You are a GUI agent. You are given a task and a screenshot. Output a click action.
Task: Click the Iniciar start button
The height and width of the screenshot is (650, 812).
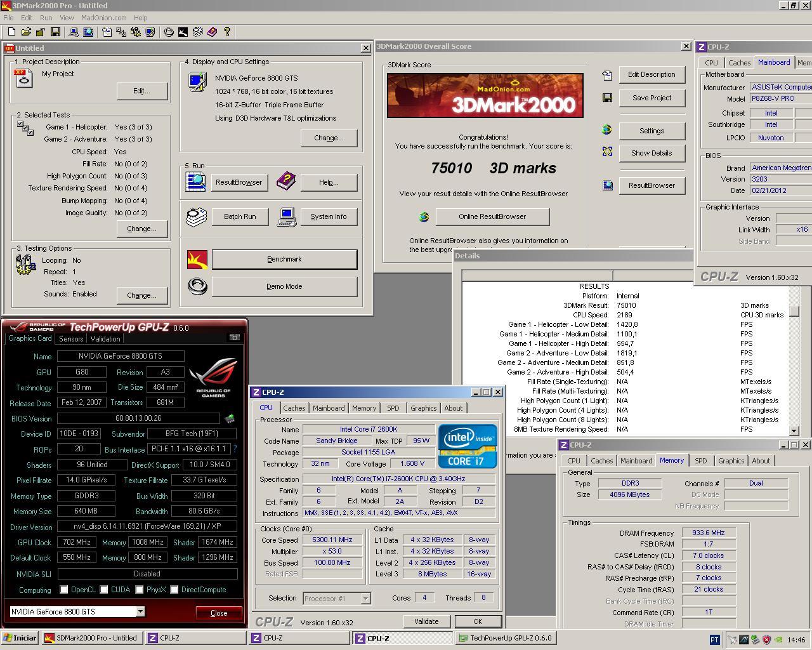point(20,638)
